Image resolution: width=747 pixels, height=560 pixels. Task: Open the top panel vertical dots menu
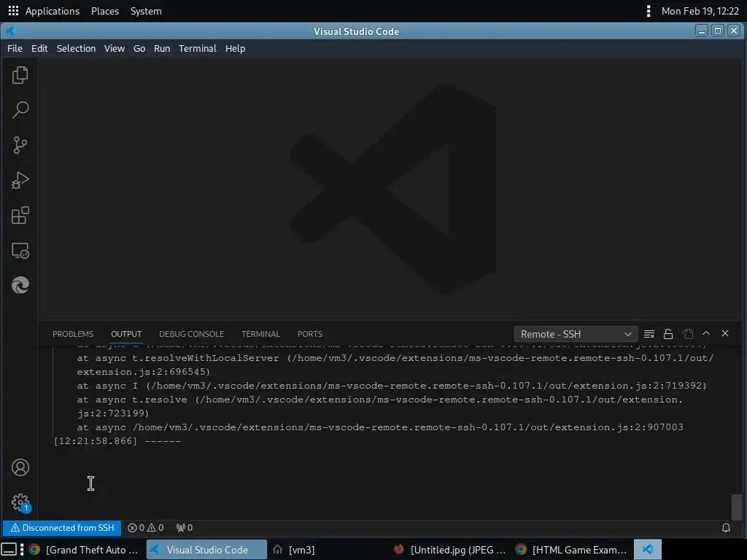tap(648, 11)
